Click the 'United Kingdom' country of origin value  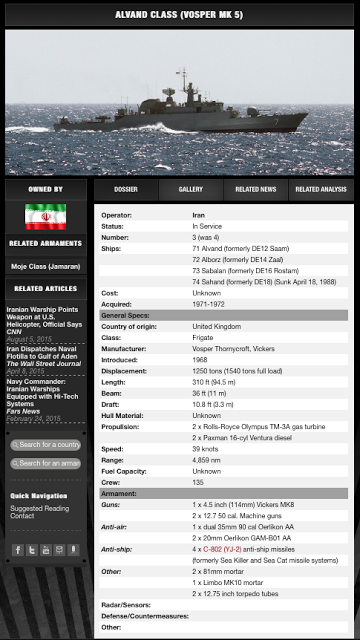tap(216, 327)
